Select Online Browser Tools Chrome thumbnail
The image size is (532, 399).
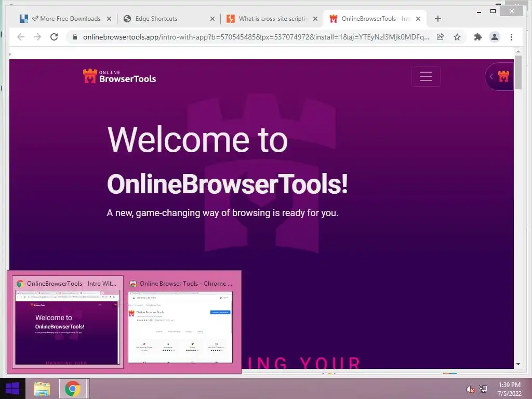pos(180,322)
